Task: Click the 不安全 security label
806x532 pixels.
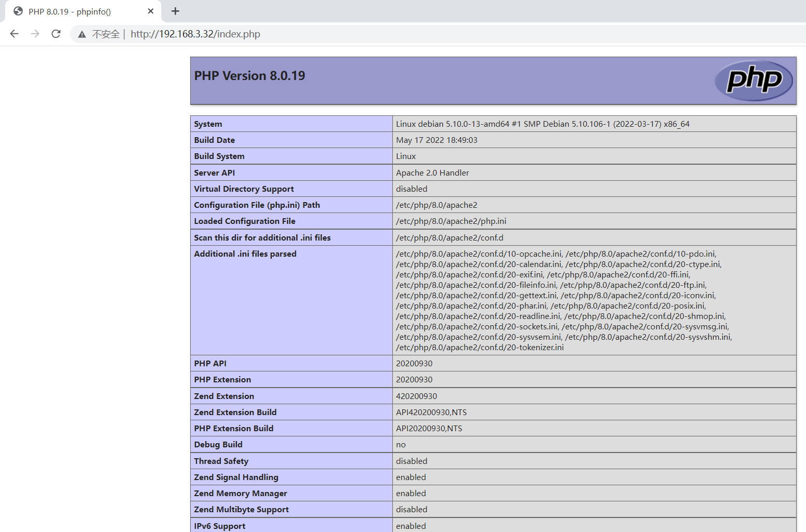Action: click(x=106, y=34)
